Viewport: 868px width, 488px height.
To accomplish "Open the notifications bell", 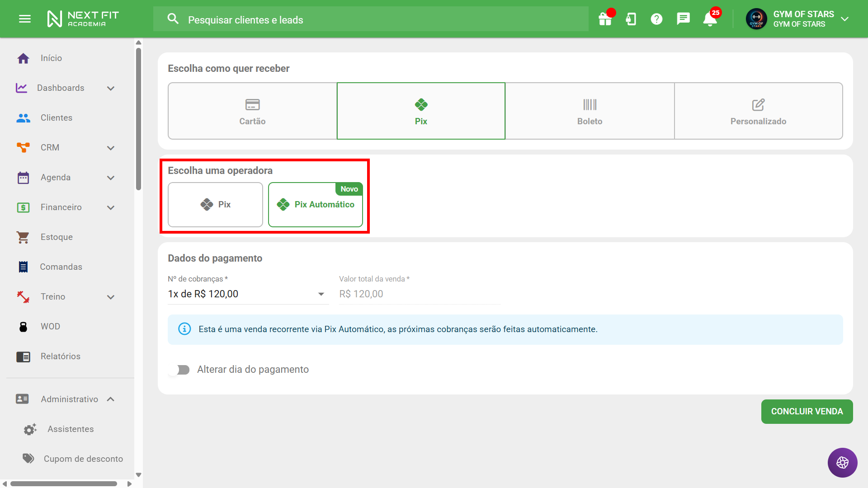I will 710,19.
